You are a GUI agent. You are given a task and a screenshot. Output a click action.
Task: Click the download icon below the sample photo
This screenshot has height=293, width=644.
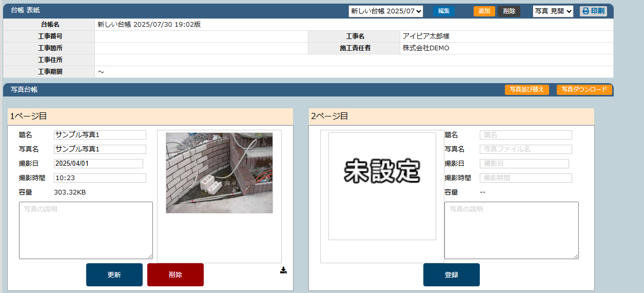click(x=283, y=270)
